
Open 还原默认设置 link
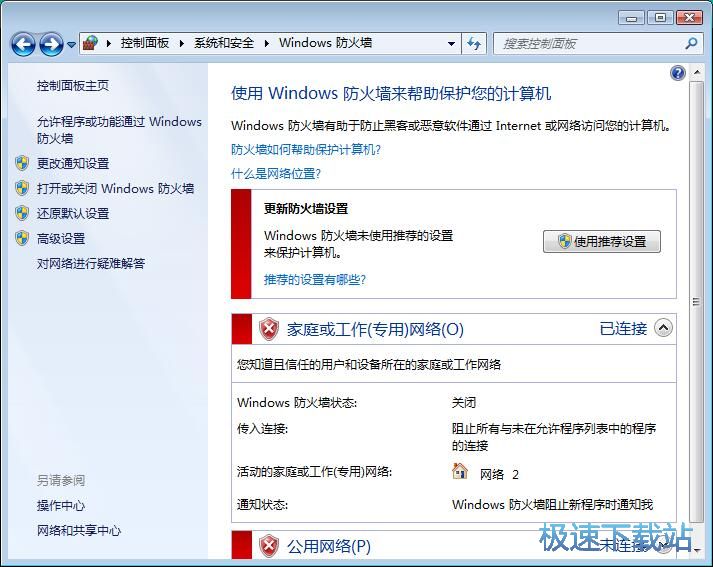pyautogui.click(x=73, y=213)
